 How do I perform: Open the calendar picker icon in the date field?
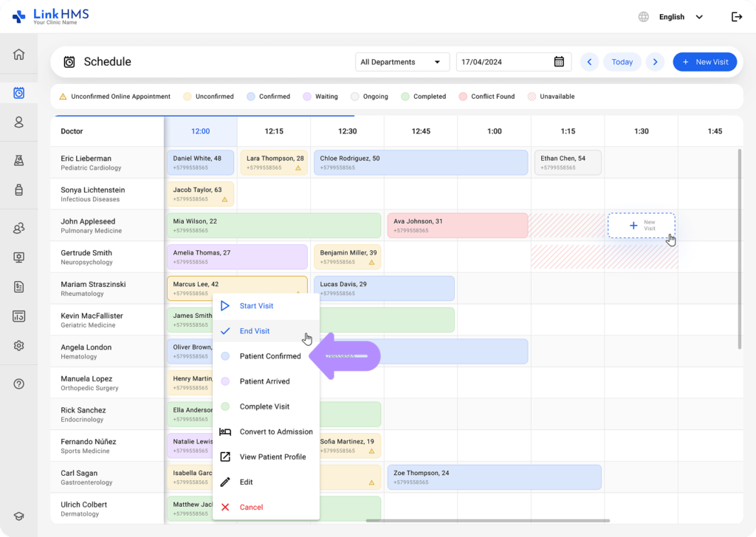point(559,62)
